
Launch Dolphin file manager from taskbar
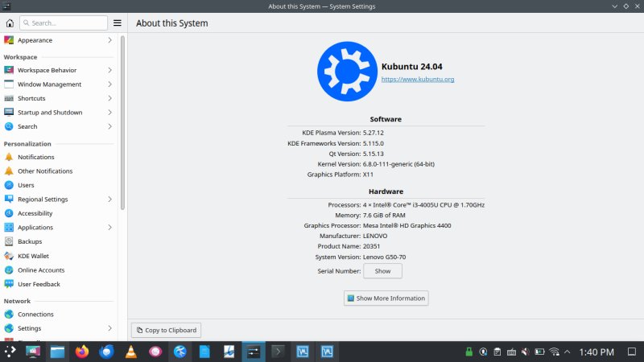57,352
